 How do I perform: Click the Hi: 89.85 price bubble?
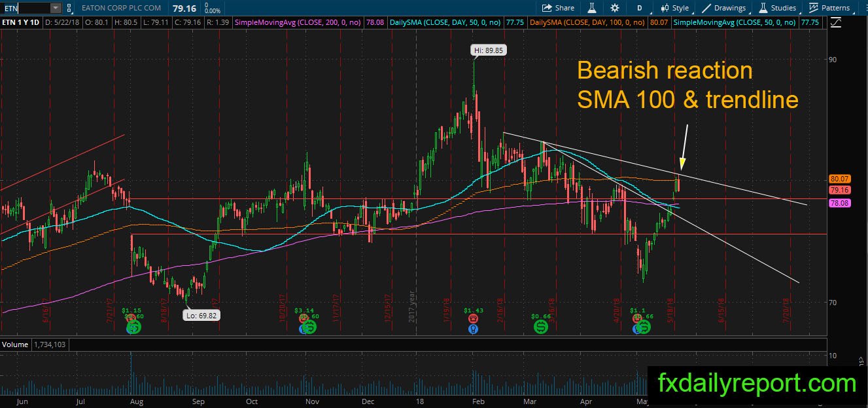[x=490, y=50]
